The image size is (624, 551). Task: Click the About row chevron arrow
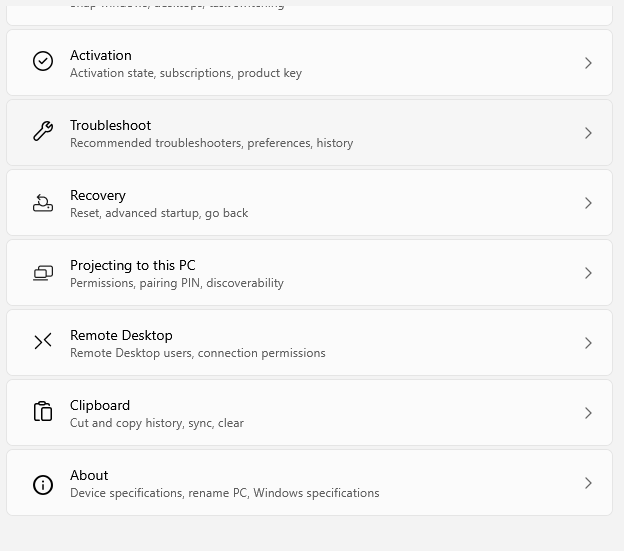[x=588, y=483]
